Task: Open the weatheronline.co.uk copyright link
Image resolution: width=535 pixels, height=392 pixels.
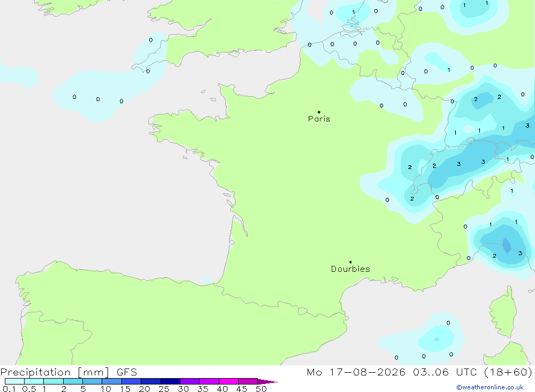Action: click(490, 387)
